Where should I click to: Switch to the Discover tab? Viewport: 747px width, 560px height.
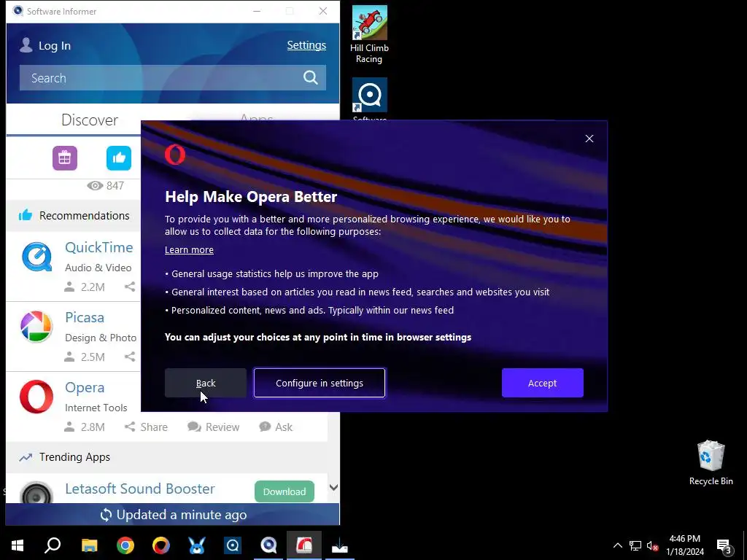(x=90, y=120)
